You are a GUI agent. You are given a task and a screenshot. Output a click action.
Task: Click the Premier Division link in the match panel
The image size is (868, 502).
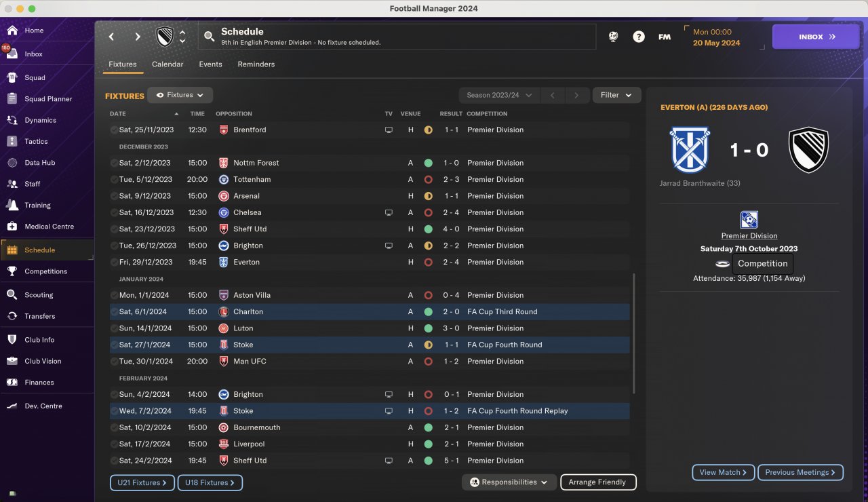pos(749,236)
